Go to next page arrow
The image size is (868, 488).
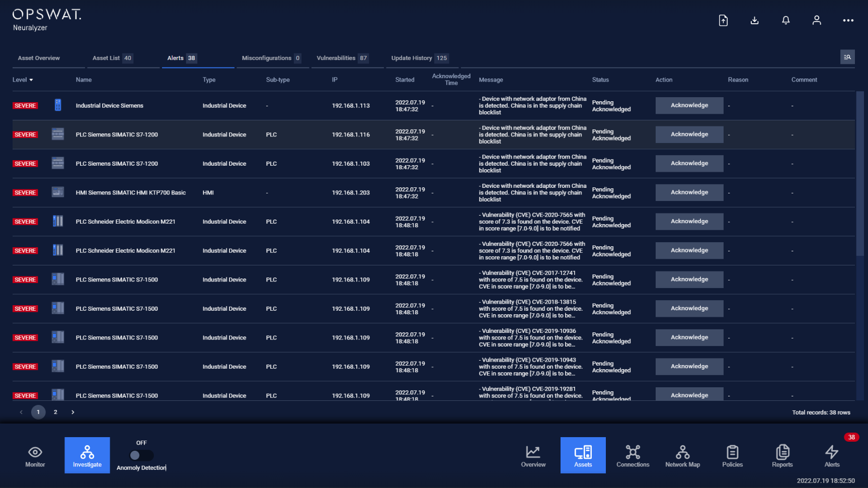[73, 412]
